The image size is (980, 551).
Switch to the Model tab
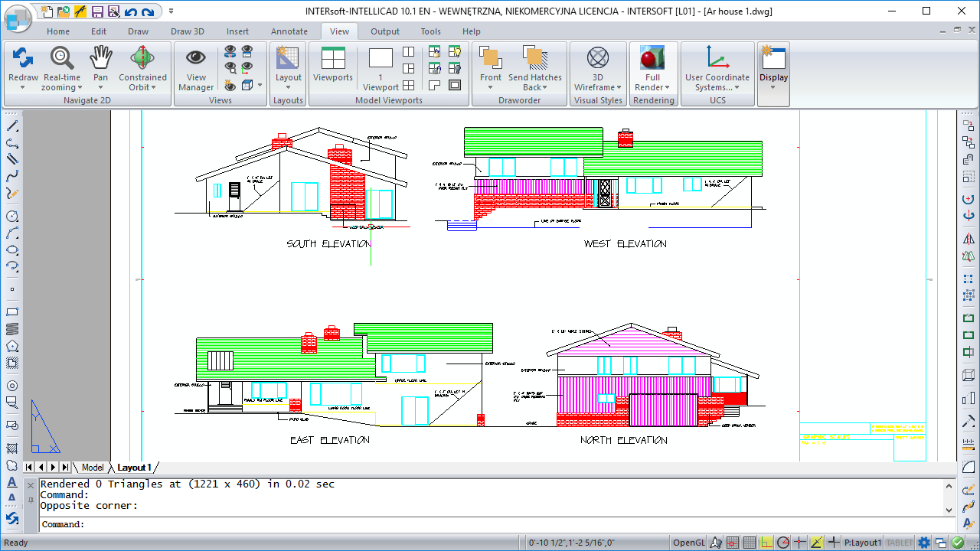93,468
